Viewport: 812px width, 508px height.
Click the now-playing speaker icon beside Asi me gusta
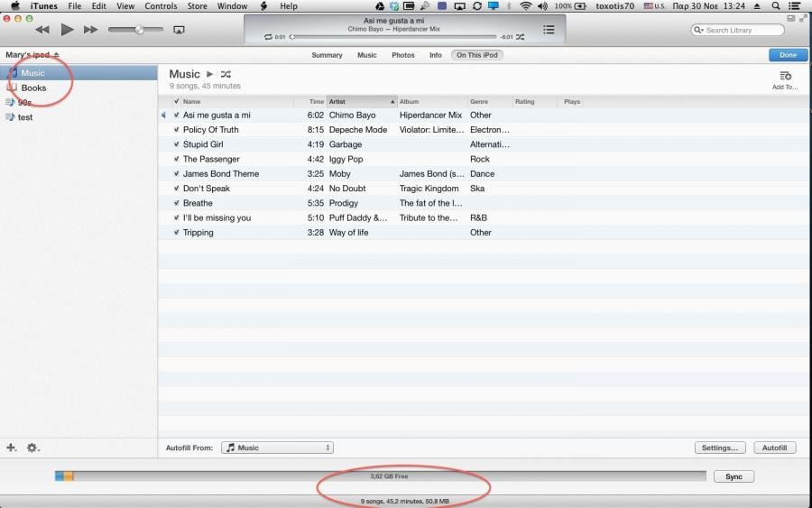tap(163, 115)
